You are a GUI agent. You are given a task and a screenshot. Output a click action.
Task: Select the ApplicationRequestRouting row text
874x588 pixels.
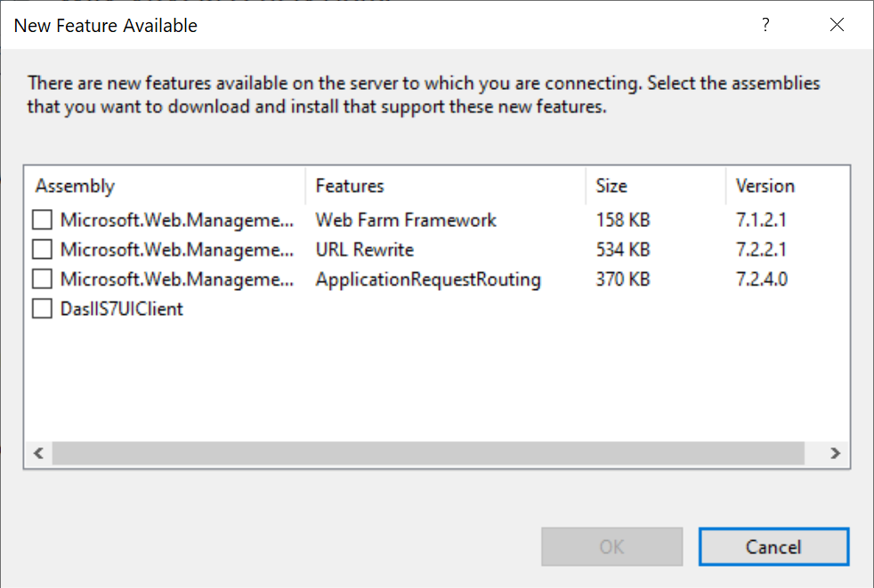(x=428, y=279)
